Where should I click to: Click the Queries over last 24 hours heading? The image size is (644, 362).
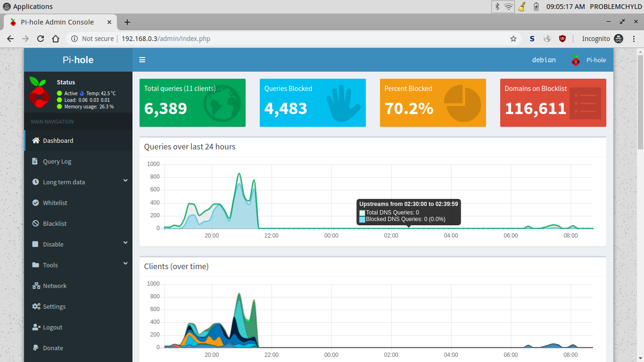tap(190, 147)
